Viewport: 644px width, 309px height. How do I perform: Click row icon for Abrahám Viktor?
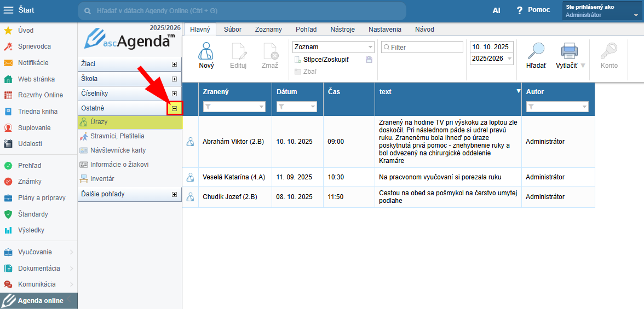pos(191,142)
